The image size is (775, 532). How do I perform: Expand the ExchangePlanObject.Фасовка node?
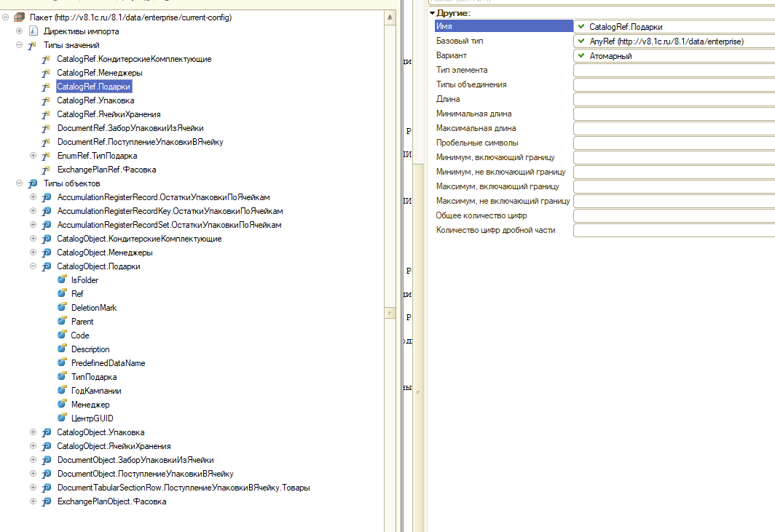point(33,501)
